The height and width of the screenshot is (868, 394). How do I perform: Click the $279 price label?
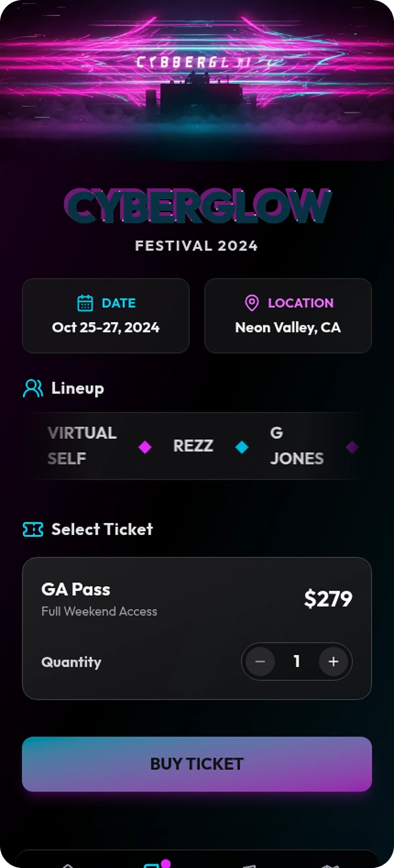pos(328,599)
